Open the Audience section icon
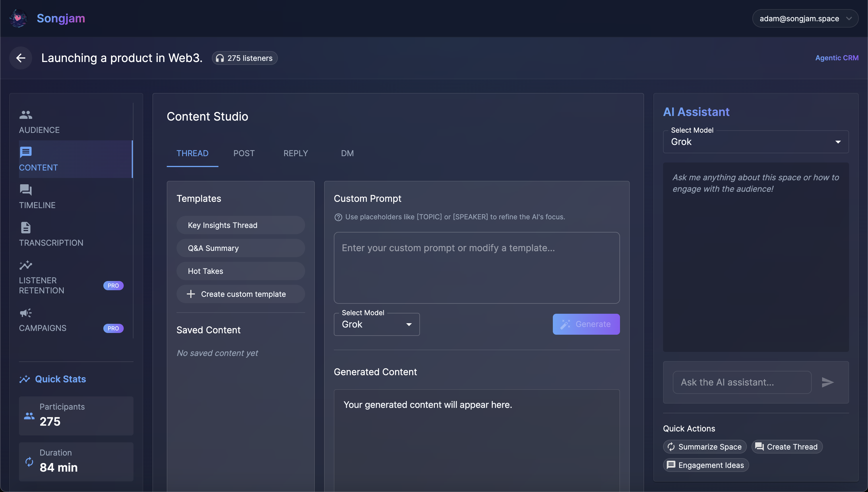Image resolution: width=868 pixels, height=492 pixels. click(x=26, y=115)
